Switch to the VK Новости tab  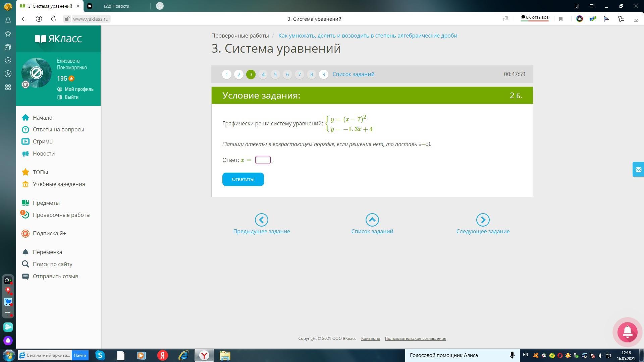(116, 6)
